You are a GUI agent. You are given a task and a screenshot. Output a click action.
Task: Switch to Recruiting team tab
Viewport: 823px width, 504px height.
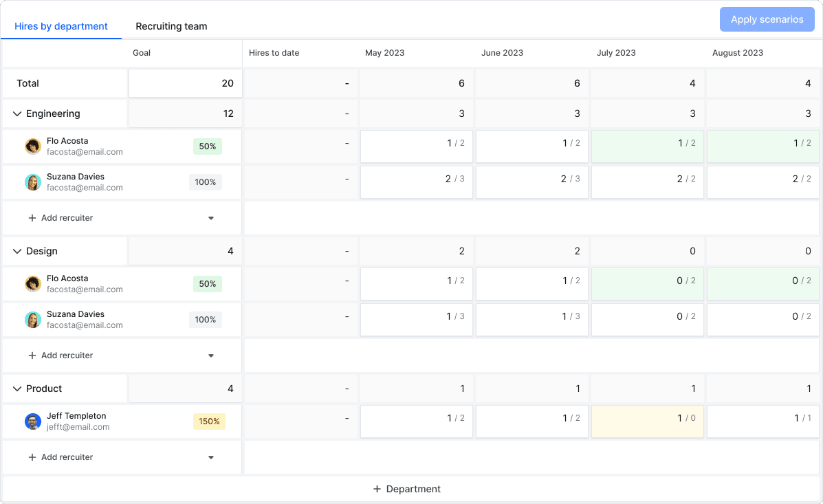[x=171, y=26]
